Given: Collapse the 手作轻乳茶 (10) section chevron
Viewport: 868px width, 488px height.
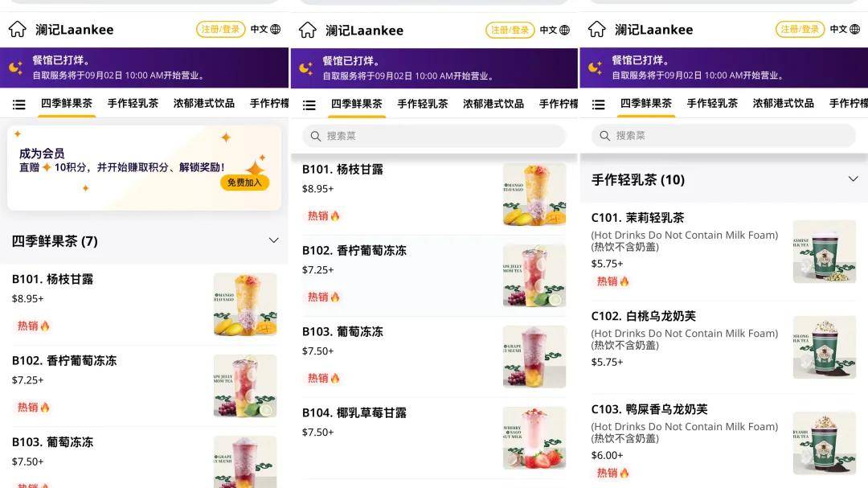Looking at the screenshot, I should [x=853, y=179].
